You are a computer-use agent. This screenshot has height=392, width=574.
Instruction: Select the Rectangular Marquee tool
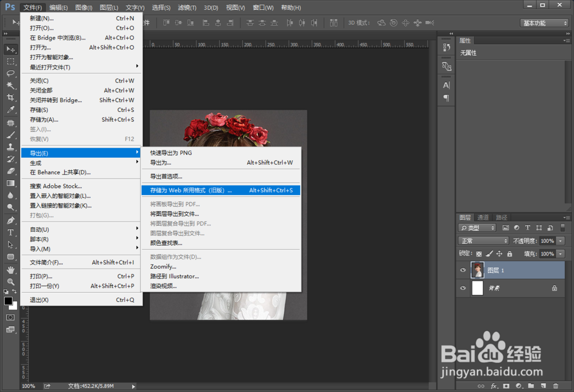10,61
